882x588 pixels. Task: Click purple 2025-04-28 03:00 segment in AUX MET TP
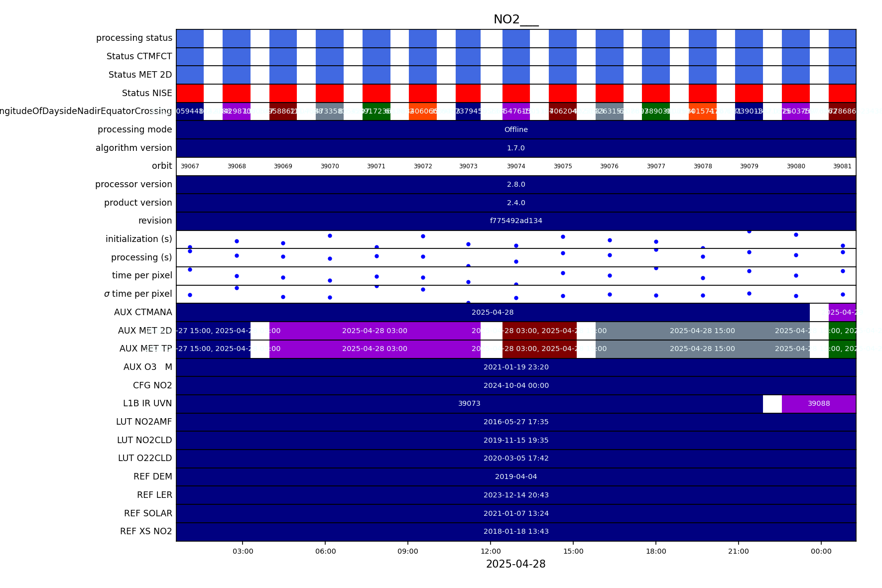coord(375,349)
